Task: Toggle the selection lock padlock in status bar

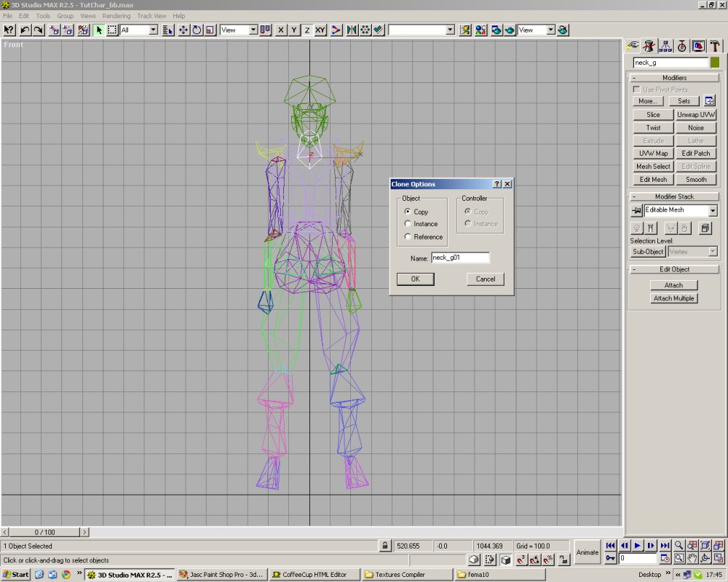Action: [385, 546]
